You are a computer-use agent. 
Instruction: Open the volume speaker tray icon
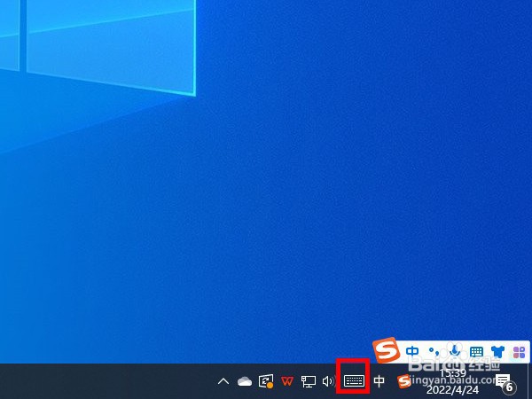(328, 381)
